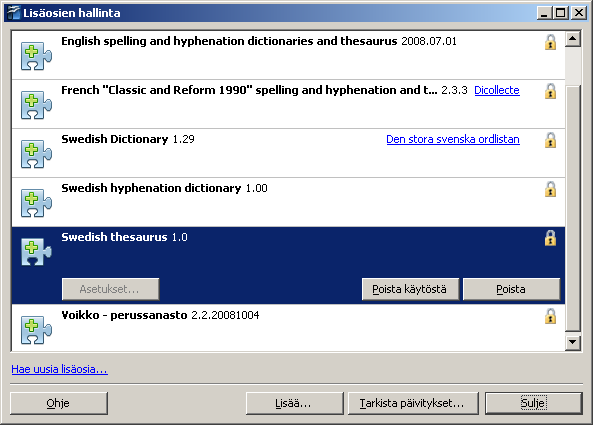The image size is (593, 425).
Task: Click the lock icon on Swedish thesaurus row
Action: pyautogui.click(x=550, y=238)
